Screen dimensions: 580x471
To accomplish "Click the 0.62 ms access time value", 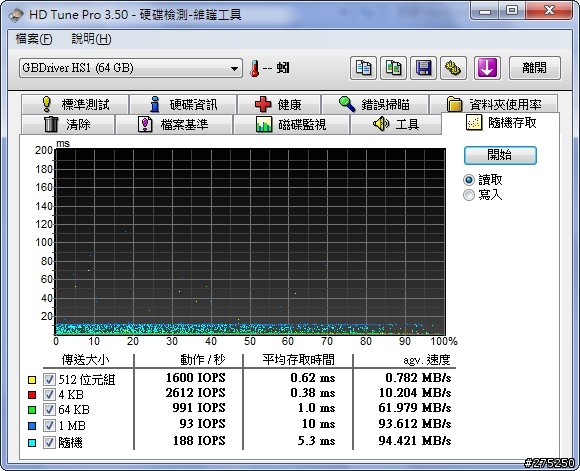I will [x=313, y=378].
